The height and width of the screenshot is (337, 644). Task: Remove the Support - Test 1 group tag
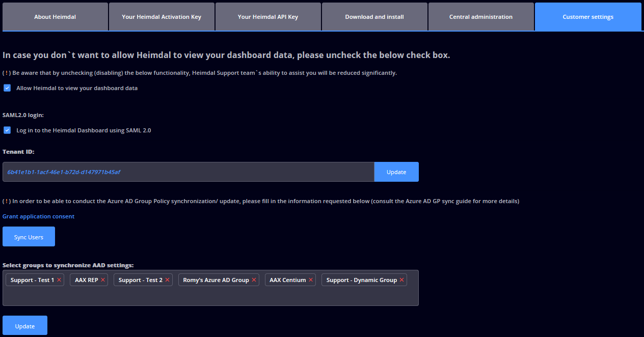pos(59,280)
